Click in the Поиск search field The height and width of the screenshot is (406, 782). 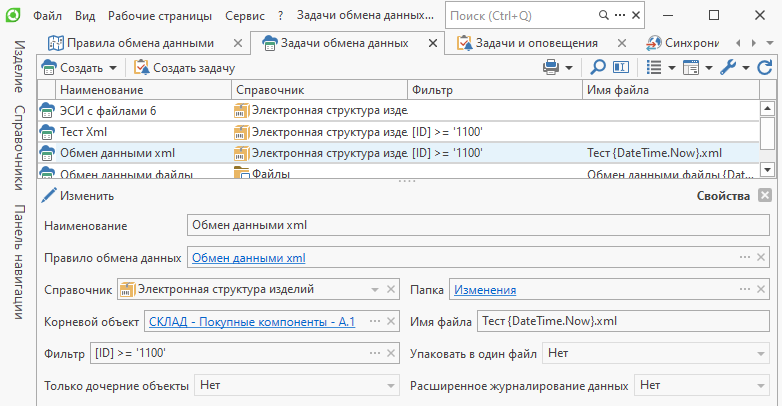[520, 16]
